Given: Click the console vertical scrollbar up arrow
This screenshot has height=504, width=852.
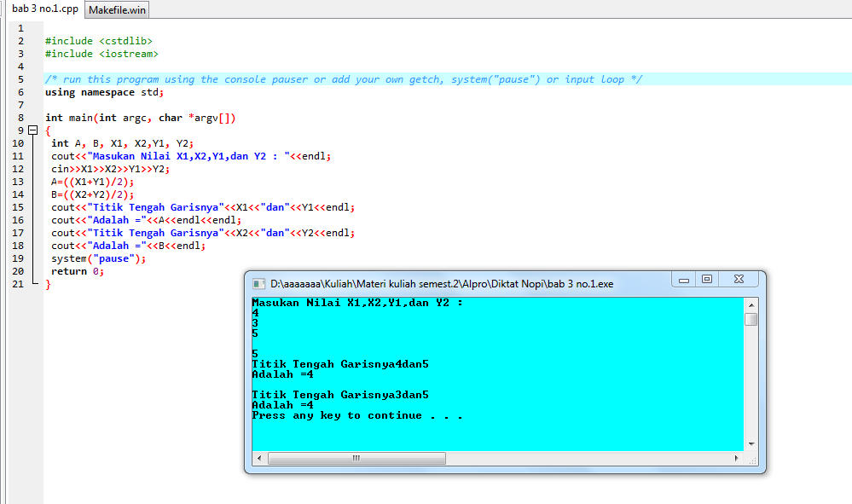Looking at the screenshot, I should tap(751, 305).
